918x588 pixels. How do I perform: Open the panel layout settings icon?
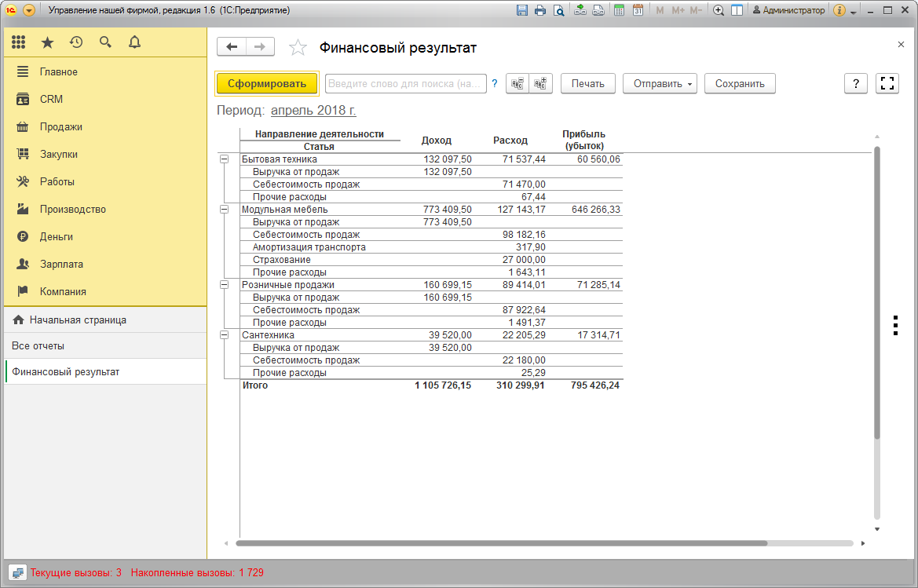click(737, 10)
